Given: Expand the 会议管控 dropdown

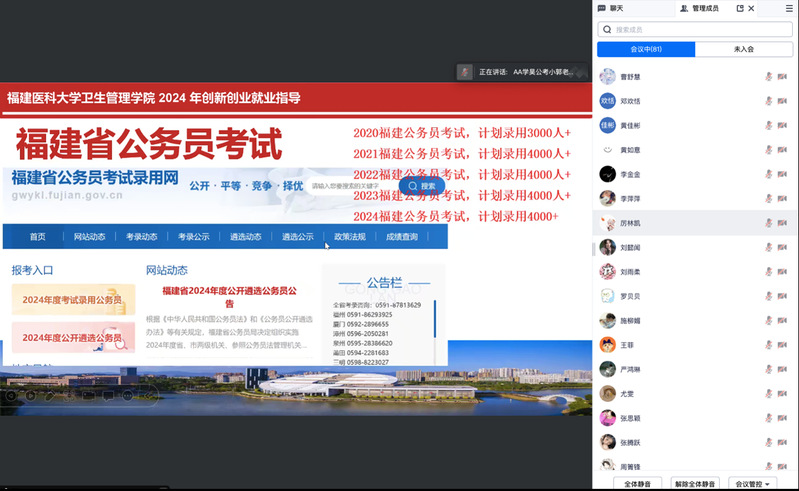Looking at the screenshot, I should (752, 483).
